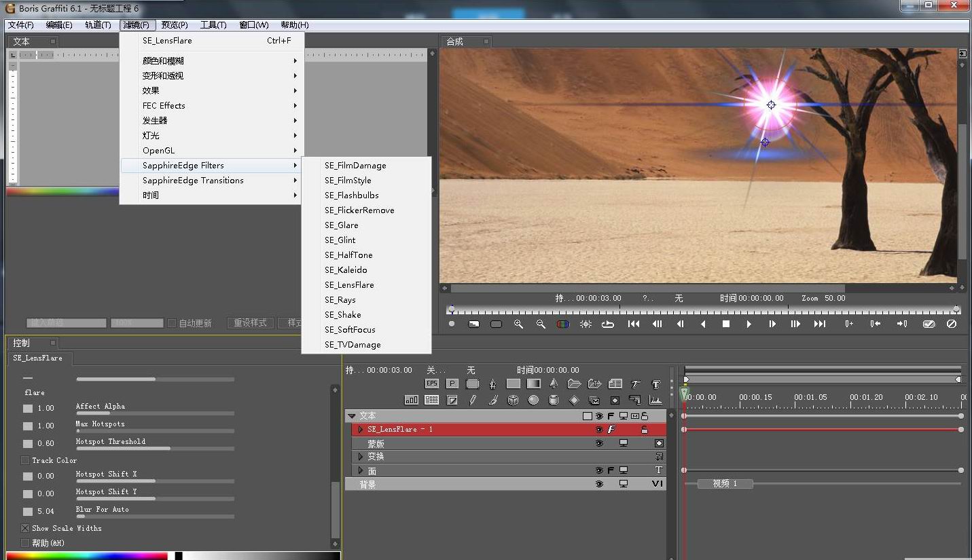Click the EPS media icon in timeline toolbar

click(x=432, y=384)
